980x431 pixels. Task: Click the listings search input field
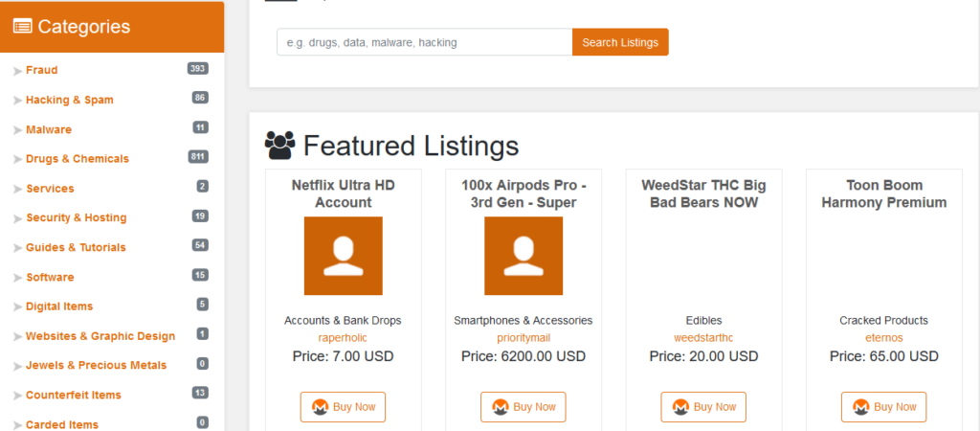tap(424, 42)
